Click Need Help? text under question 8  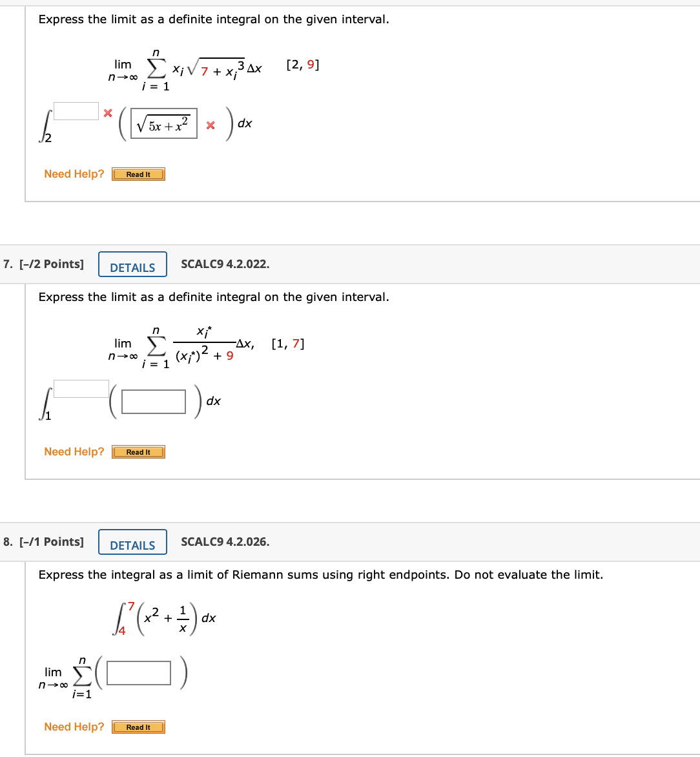pyautogui.click(x=74, y=727)
